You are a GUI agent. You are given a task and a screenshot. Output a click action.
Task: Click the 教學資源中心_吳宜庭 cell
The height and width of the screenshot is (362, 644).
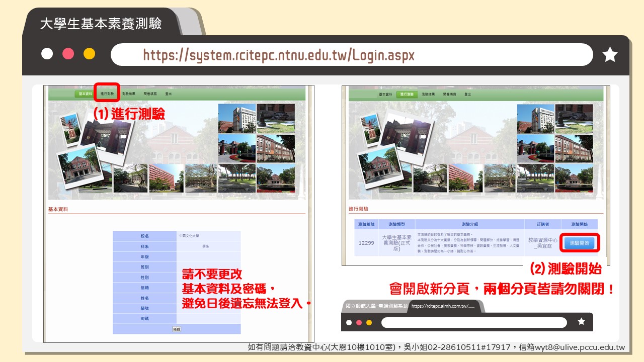pos(542,243)
